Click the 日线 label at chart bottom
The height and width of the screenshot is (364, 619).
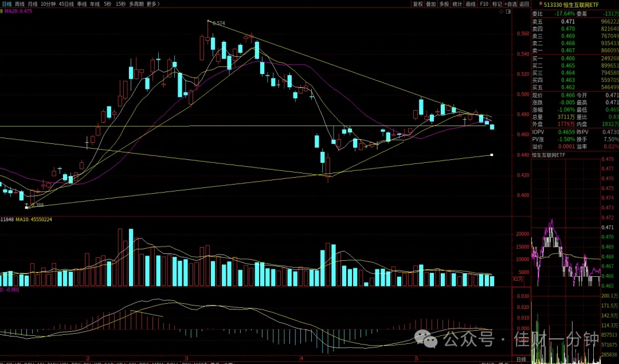[x=521, y=359]
